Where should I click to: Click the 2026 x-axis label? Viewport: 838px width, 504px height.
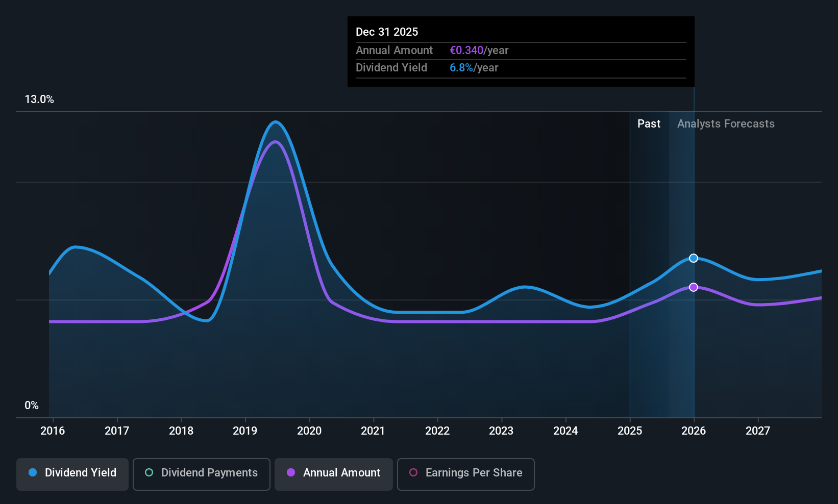[x=694, y=431]
